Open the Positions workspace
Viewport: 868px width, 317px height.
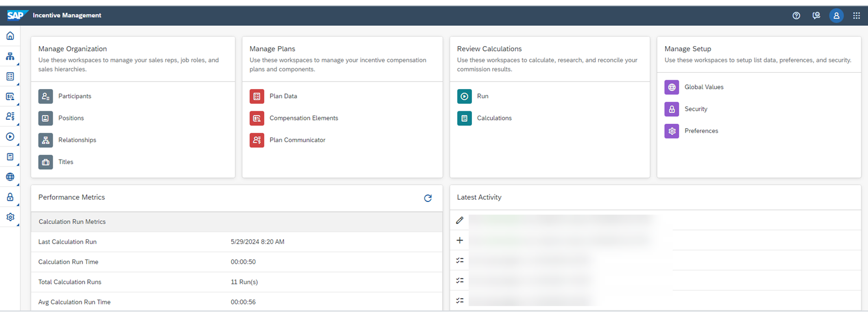[71, 118]
